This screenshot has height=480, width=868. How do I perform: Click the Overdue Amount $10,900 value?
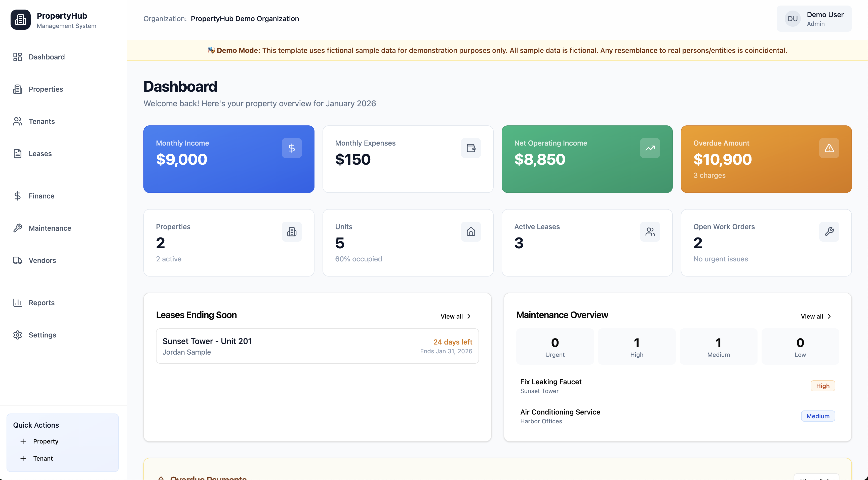(x=722, y=159)
